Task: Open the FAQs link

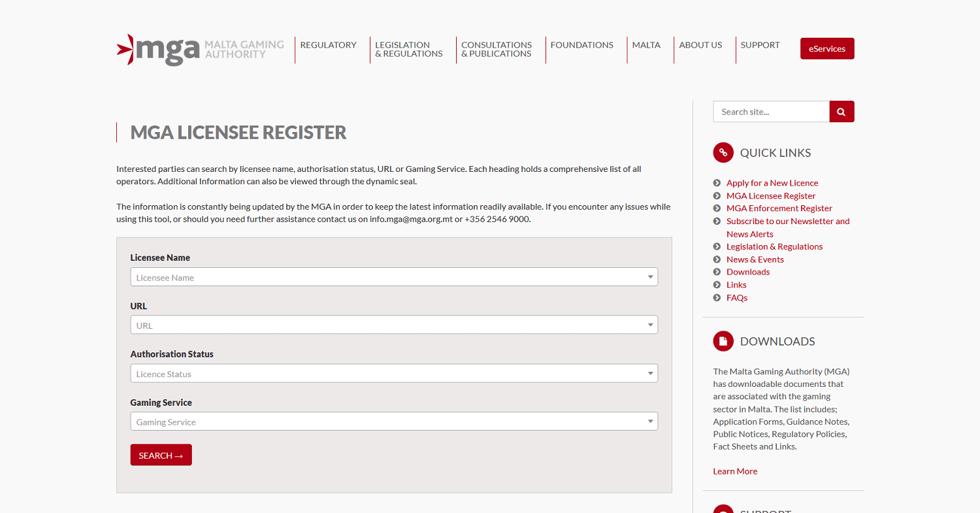Action: 737,298
